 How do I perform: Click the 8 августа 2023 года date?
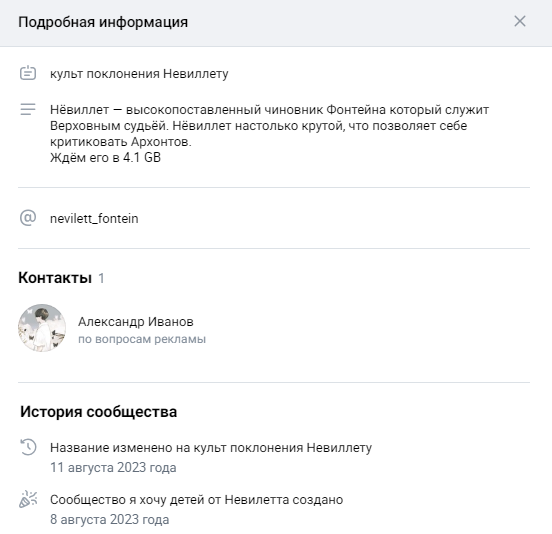tap(109, 520)
